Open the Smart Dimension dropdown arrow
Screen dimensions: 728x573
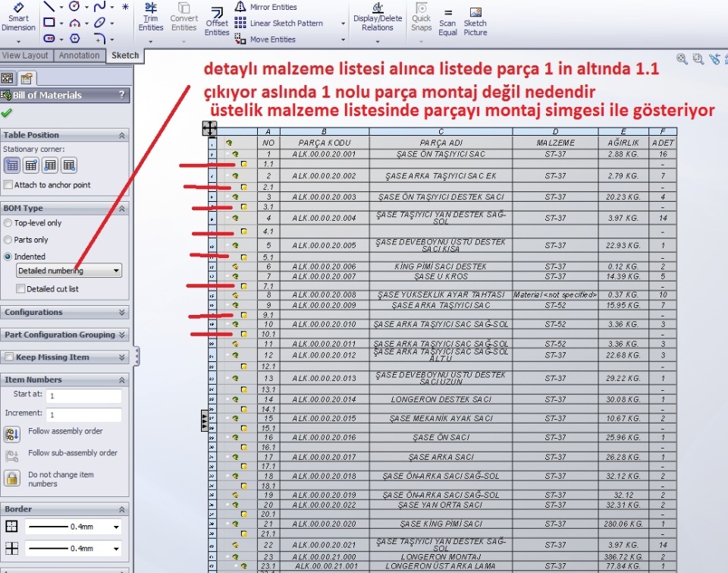coord(18,41)
